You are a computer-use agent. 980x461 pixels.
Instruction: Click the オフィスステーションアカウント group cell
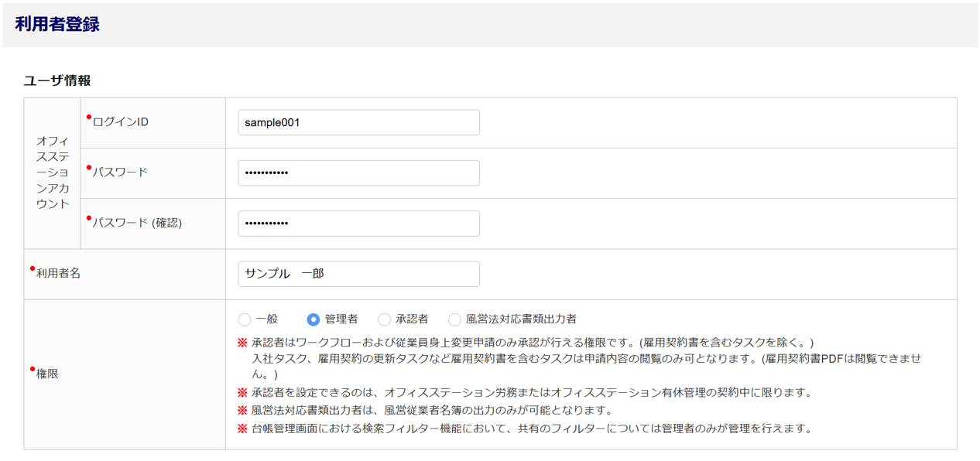(x=52, y=172)
